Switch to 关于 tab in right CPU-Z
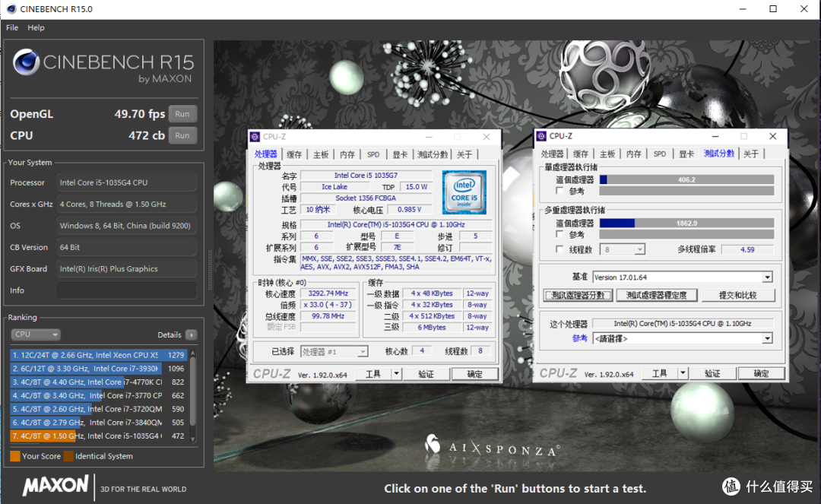The height and width of the screenshot is (504, 821). pos(751,154)
